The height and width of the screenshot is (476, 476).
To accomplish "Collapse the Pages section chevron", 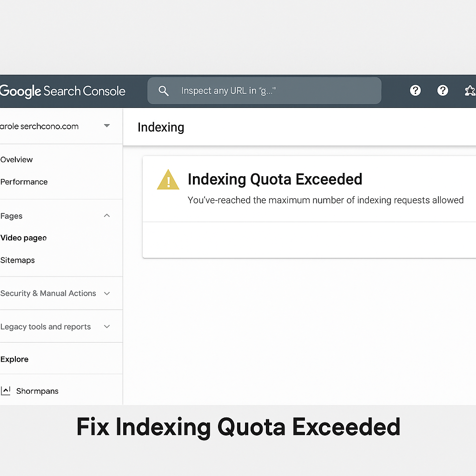I will (106, 215).
